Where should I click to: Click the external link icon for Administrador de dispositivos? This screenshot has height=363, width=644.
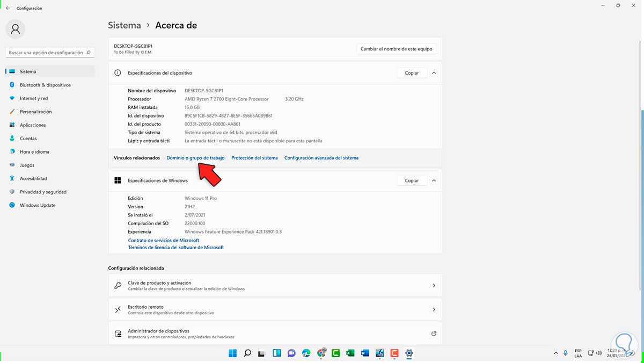pyautogui.click(x=434, y=333)
